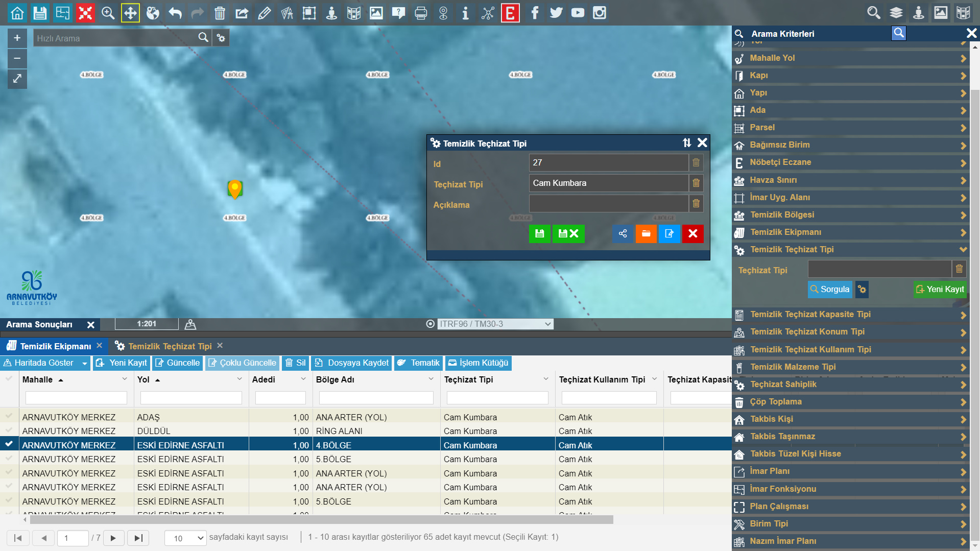This screenshot has width=980, height=551.
Task: Select the Pan move tool
Action: click(x=130, y=13)
